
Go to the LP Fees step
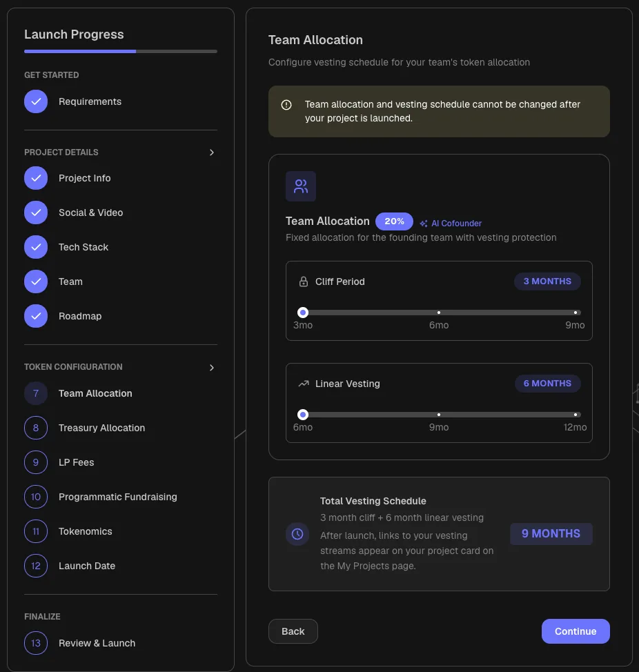pyautogui.click(x=77, y=462)
